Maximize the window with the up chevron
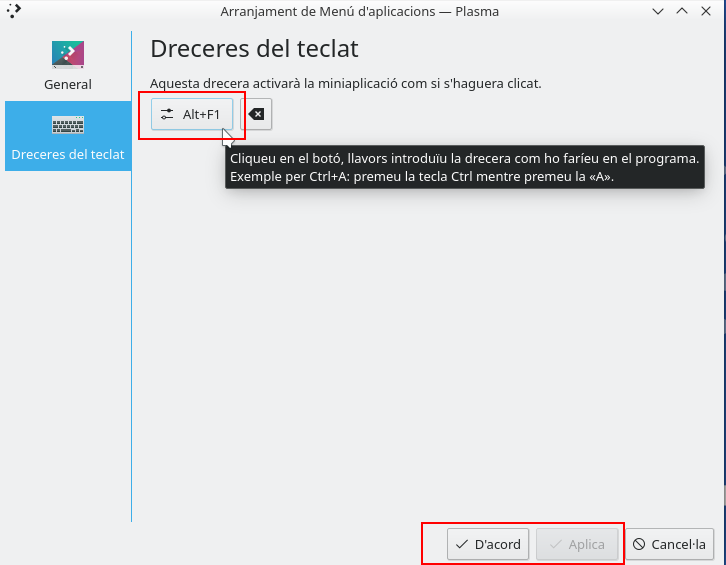This screenshot has height=565, width=726. pyautogui.click(x=682, y=12)
